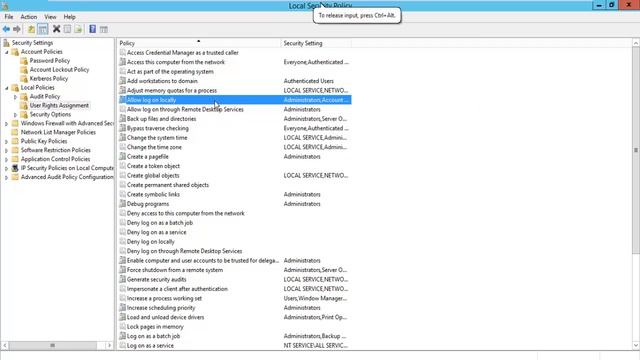Expand the Security Options tree node

coord(16,115)
